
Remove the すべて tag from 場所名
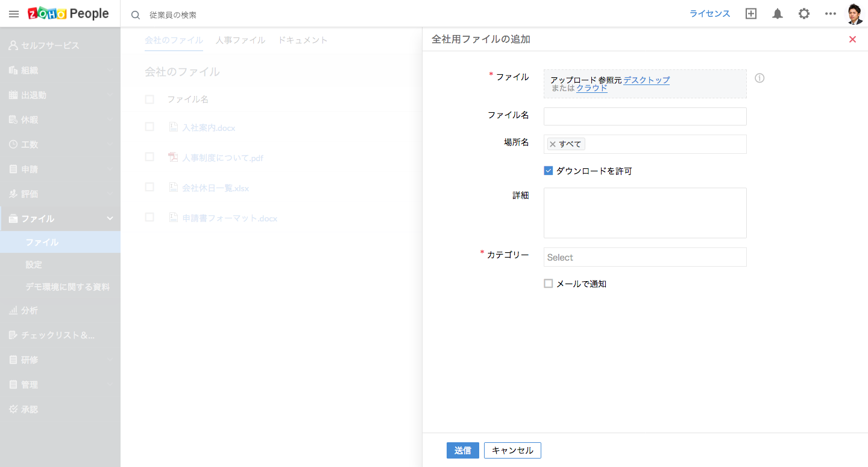point(553,144)
